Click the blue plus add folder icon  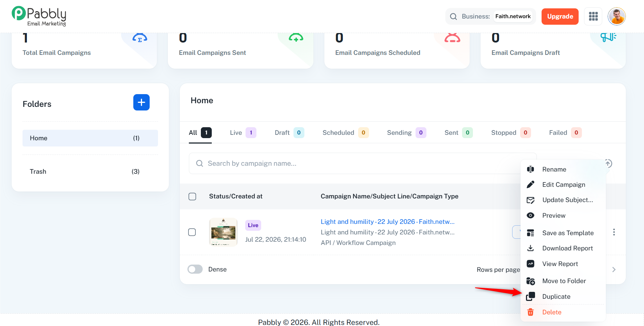(x=141, y=102)
